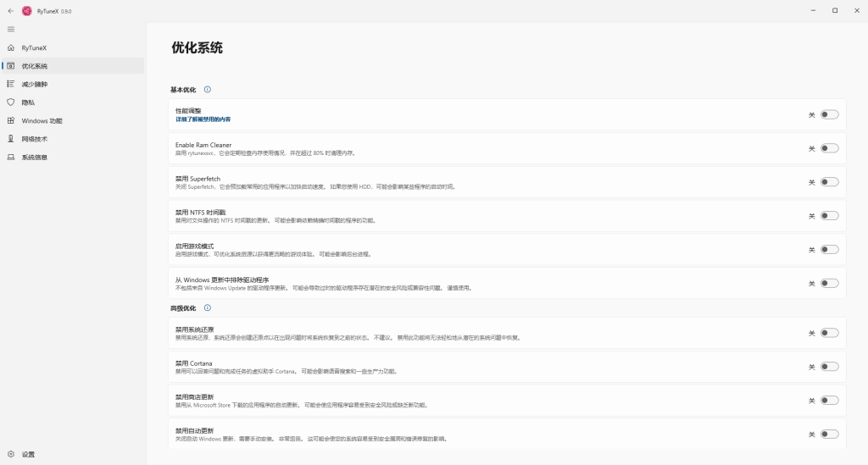The height and width of the screenshot is (465, 868).
Task: Click 禁用 Superfetch title text
Action: click(198, 179)
